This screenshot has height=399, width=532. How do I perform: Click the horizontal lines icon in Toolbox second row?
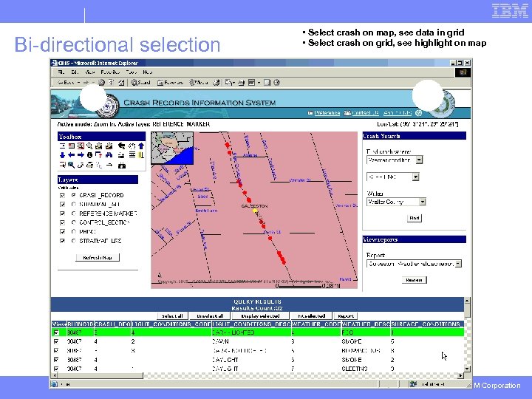click(x=132, y=155)
